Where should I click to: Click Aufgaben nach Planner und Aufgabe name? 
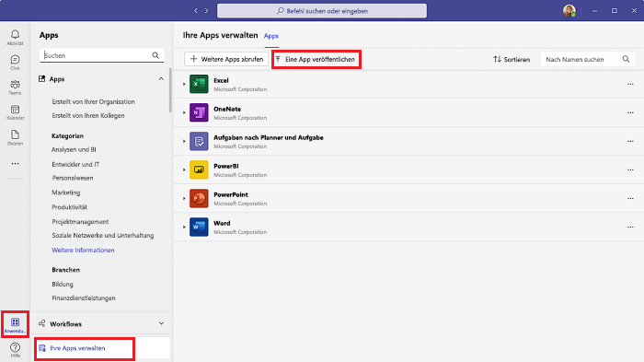pos(269,137)
